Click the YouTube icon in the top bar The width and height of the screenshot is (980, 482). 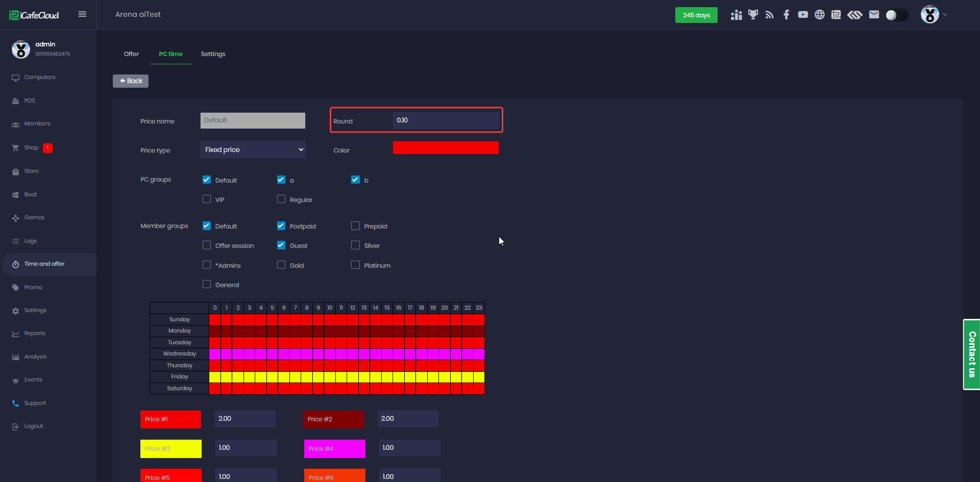(803, 14)
